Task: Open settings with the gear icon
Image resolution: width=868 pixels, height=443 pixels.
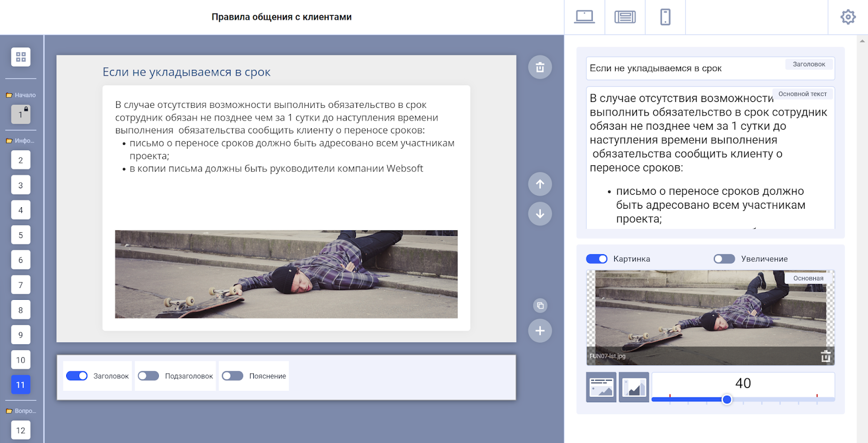Action: pyautogui.click(x=848, y=17)
